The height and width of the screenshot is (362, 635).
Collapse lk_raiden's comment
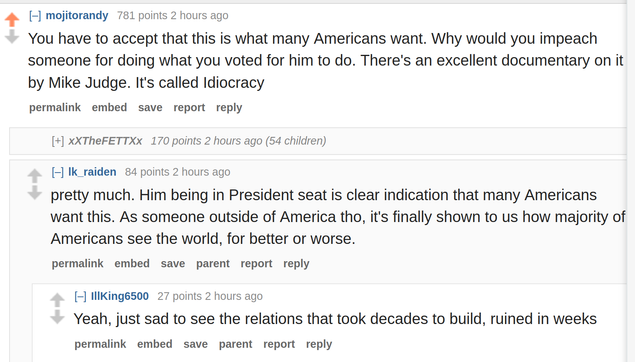click(x=58, y=172)
